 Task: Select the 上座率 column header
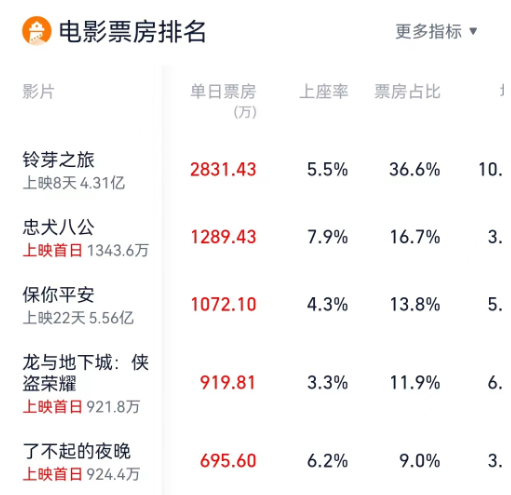coord(324,91)
